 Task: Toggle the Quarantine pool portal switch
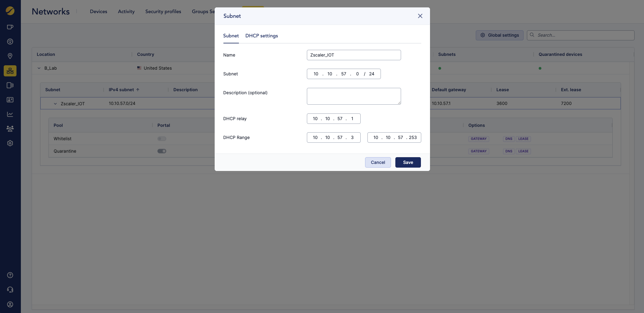162,151
